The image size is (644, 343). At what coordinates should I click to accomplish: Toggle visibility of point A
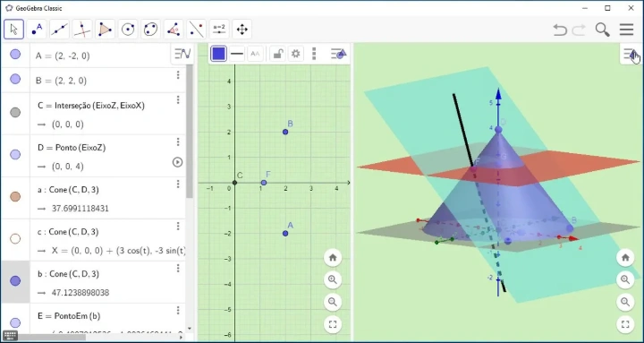click(x=15, y=55)
